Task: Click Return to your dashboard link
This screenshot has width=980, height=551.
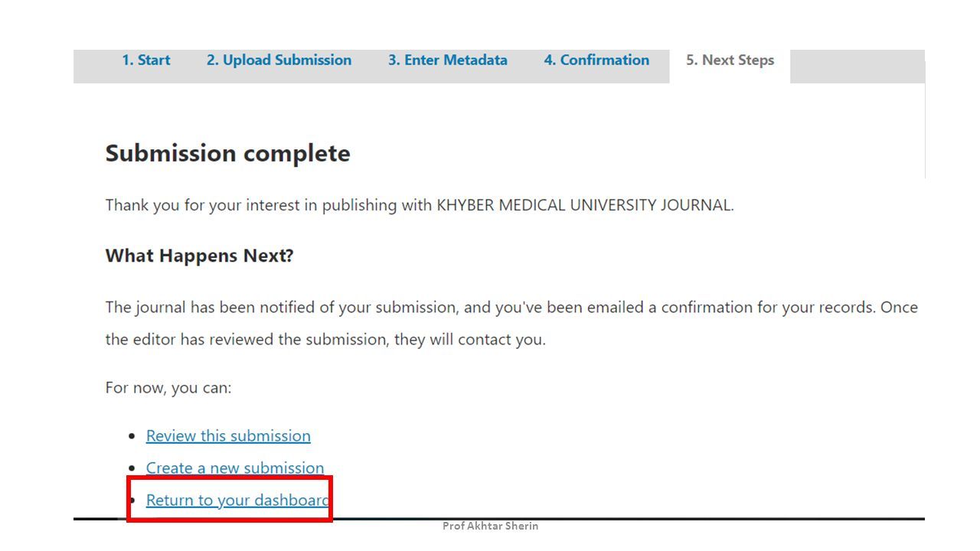Action: [x=237, y=500]
